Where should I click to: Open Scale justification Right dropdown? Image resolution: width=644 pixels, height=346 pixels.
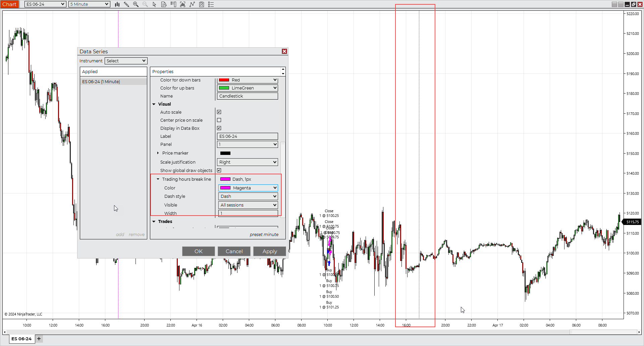pyautogui.click(x=248, y=162)
